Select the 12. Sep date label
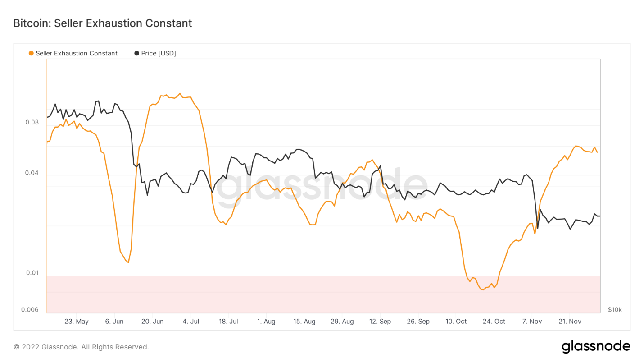 [x=380, y=322]
